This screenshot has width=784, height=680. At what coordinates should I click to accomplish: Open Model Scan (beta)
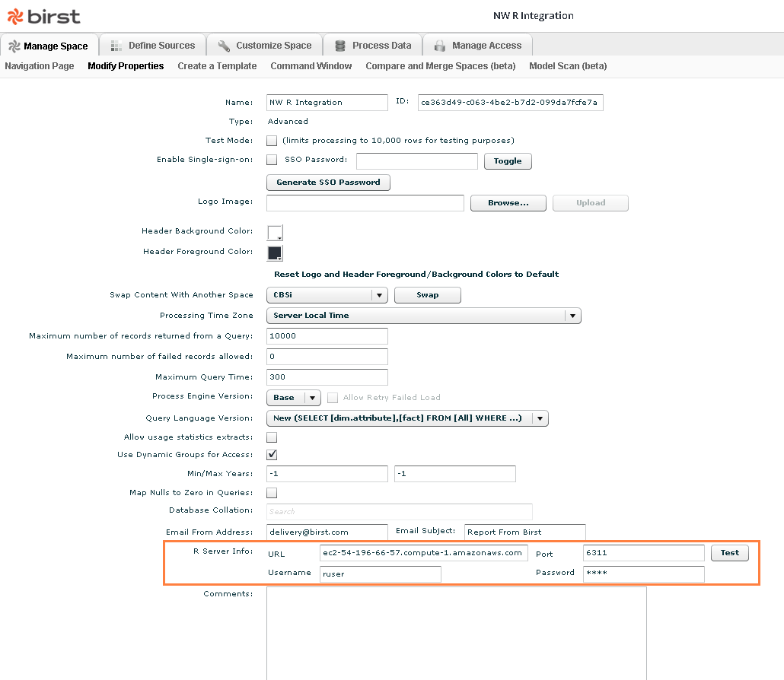click(x=568, y=66)
